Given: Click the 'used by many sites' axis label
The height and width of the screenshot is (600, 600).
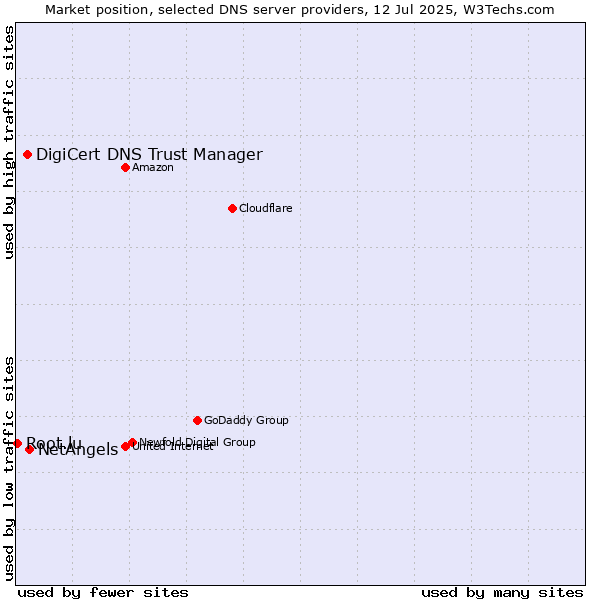Looking at the screenshot, I should pos(502,593).
